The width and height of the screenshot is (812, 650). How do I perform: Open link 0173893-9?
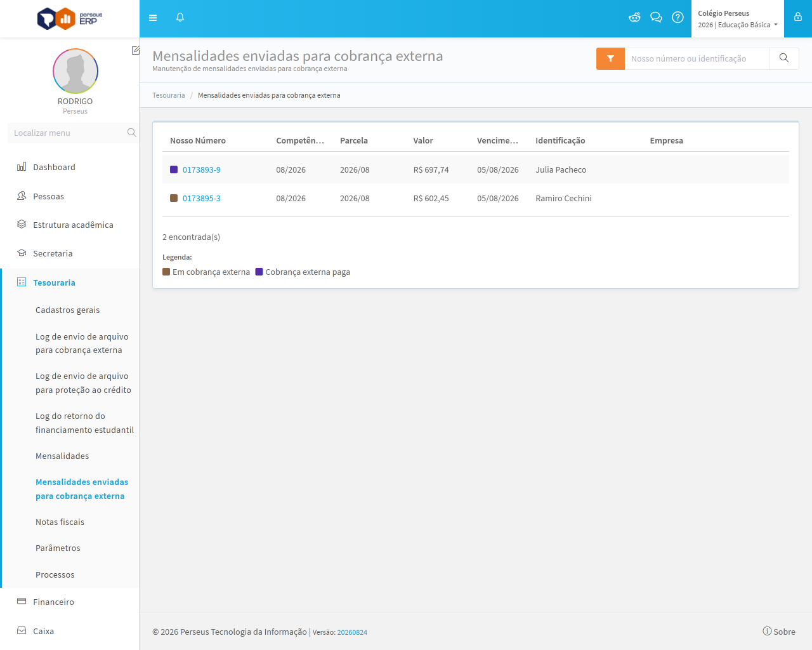[x=202, y=169]
